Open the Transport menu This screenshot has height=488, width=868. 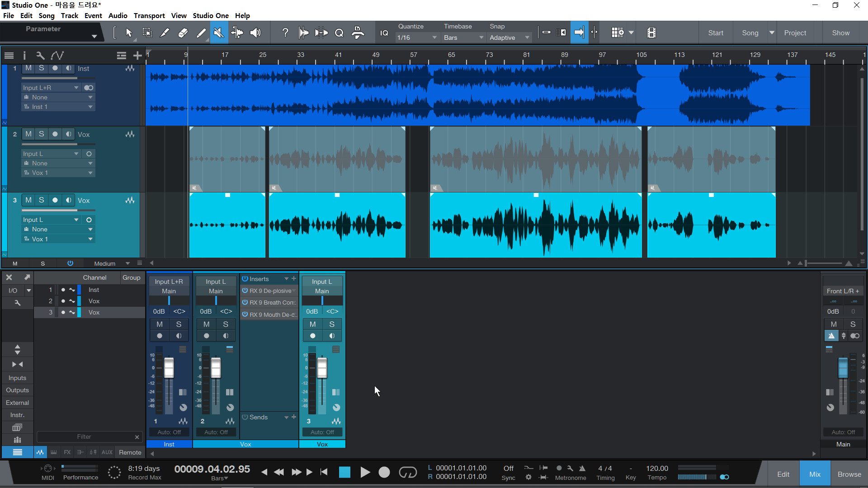[x=149, y=15]
